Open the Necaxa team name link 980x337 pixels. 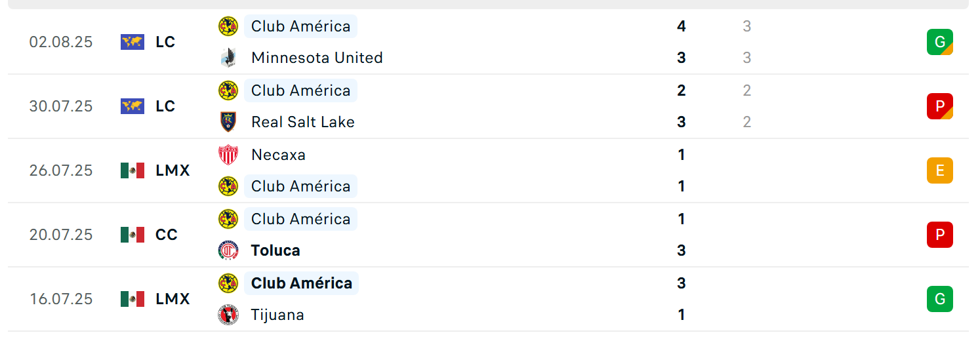(278, 155)
